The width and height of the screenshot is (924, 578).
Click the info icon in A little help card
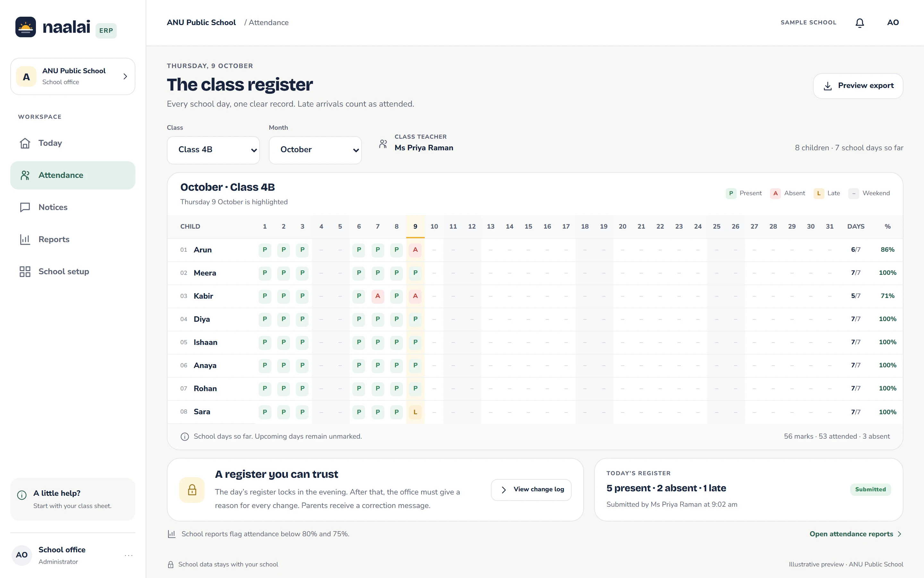click(22, 495)
